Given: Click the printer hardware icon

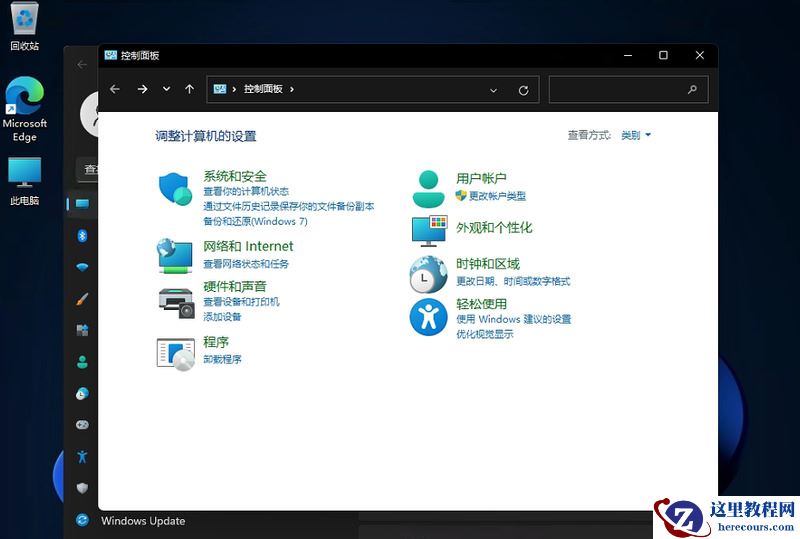Looking at the screenshot, I should tap(177, 303).
